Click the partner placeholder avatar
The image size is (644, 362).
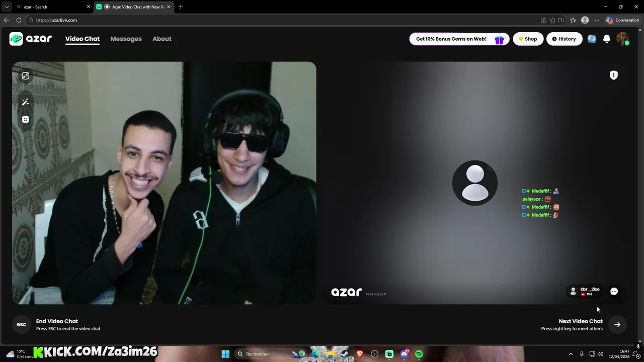(475, 183)
